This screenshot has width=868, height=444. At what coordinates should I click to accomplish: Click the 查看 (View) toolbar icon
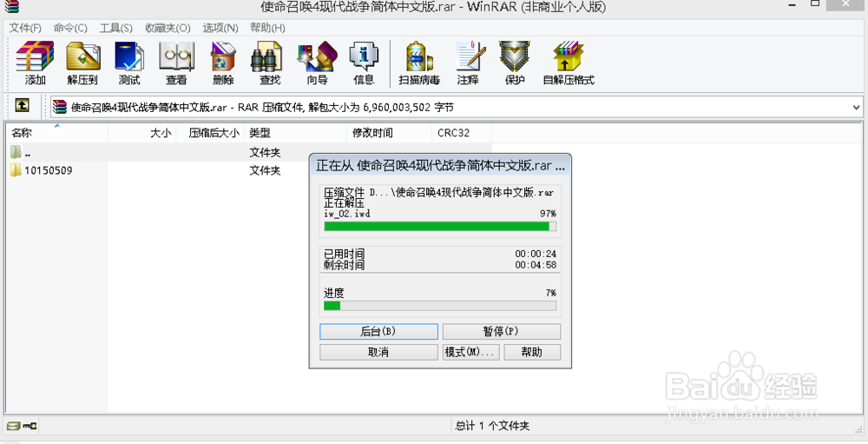(x=176, y=62)
